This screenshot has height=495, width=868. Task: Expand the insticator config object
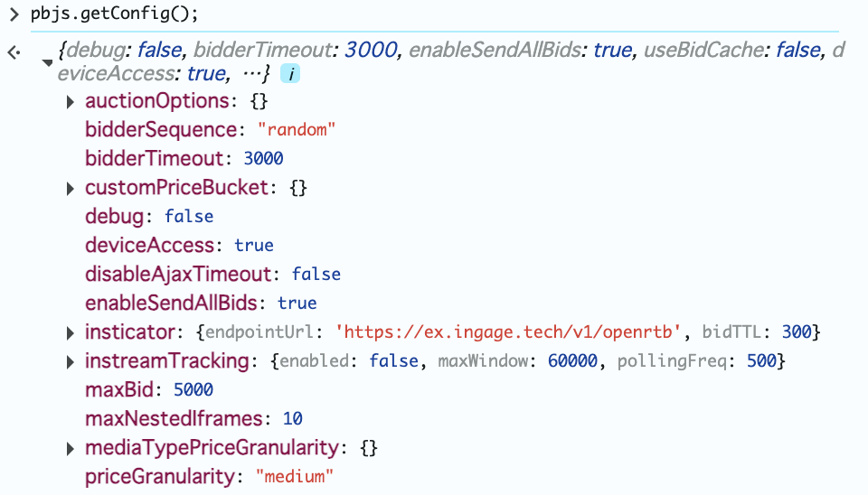70,333
